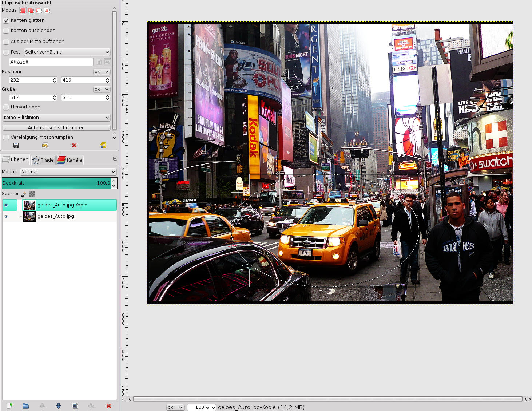Viewport: 532px width, 411px height.
Task: Save tool options with the floppy disk icon
Action: (16, 145)
